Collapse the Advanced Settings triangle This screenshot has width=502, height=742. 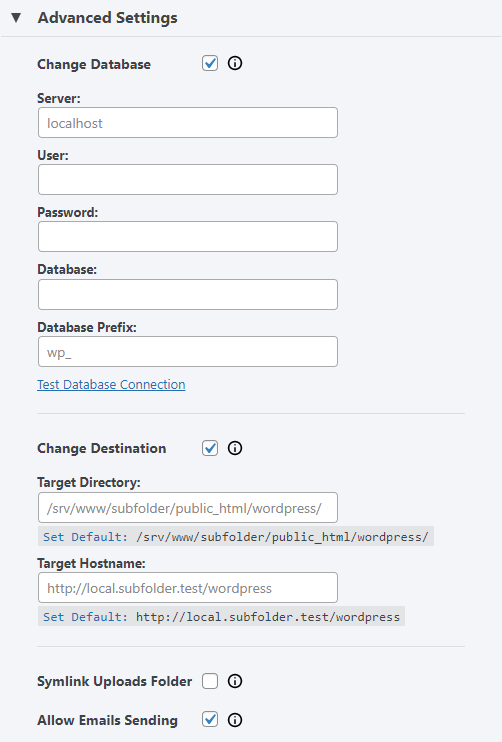tap(17, 18)
